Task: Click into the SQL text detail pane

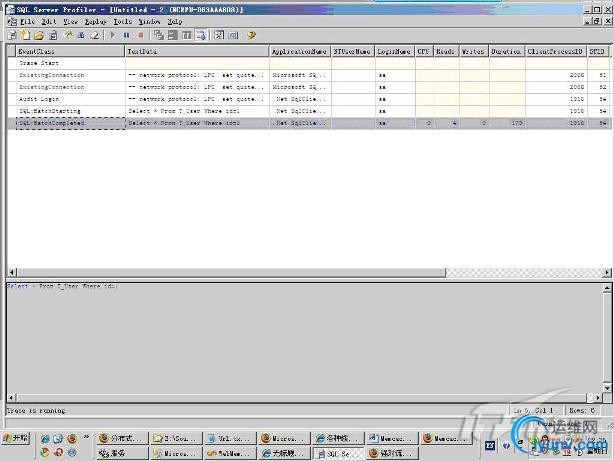Action: click(304, 339)
